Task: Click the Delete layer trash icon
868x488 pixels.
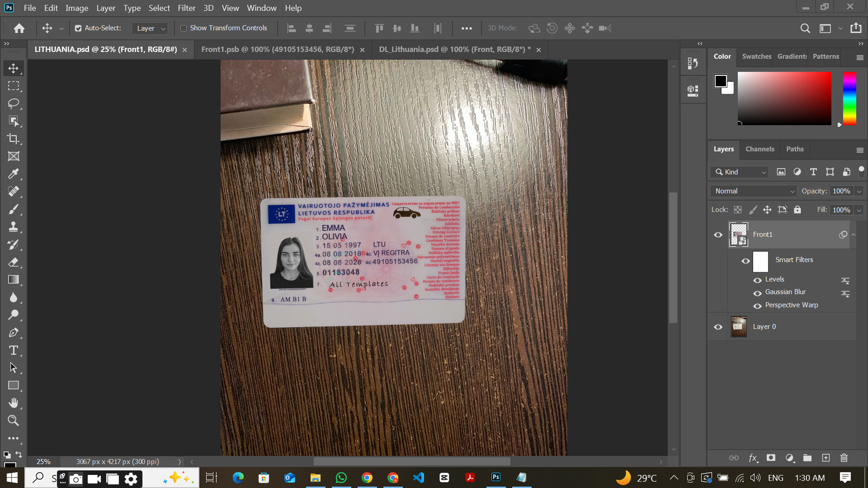Action: pos(844,458)
